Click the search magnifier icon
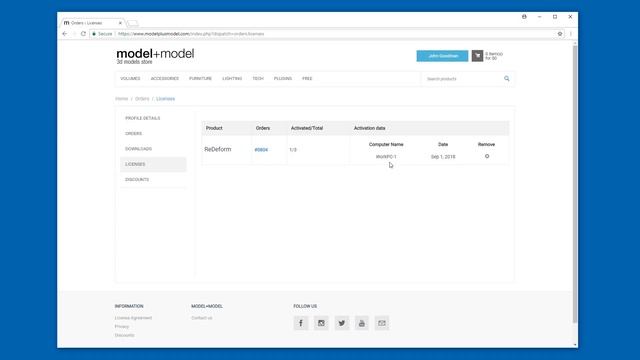The image size is (640, 360). (507, 78)
